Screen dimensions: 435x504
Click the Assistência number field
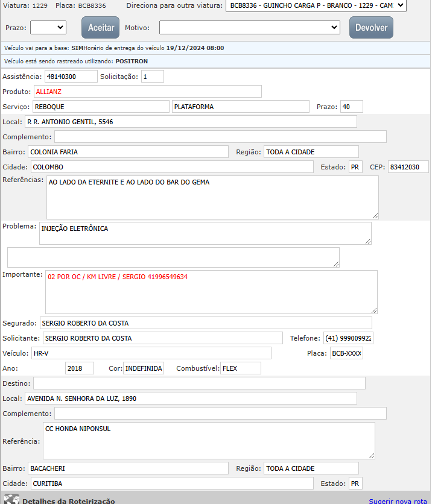click(71, 77)
